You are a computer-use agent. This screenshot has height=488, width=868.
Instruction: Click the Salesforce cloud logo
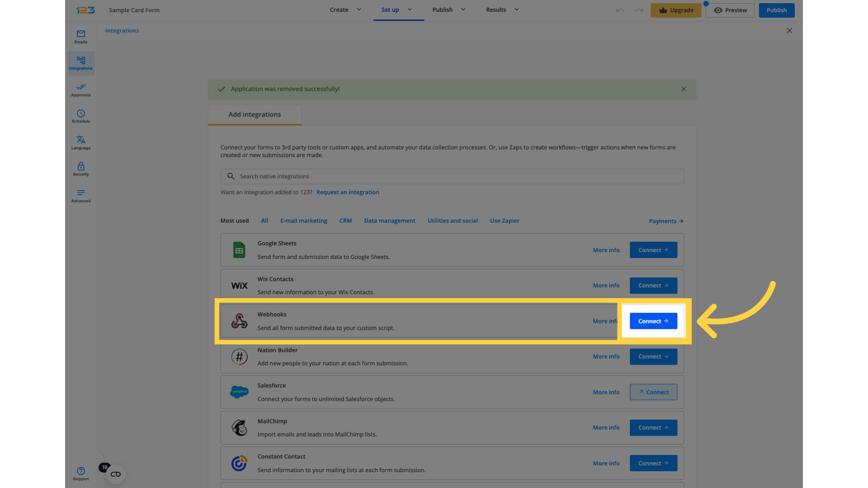(239, 392)
